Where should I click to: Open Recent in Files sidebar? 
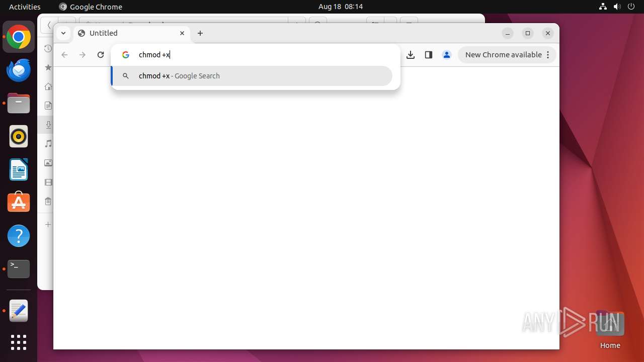click(48, 49)
